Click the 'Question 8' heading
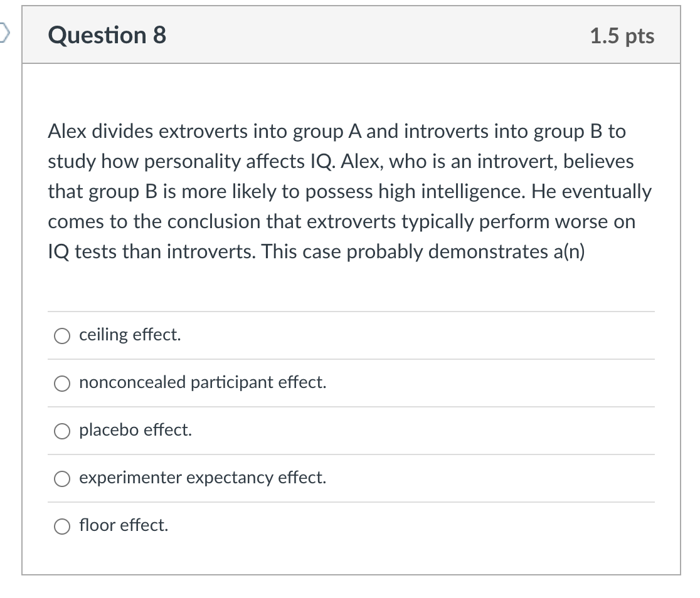Image resolution: width=700 pixels, height=598 pixels. point(107,35)
